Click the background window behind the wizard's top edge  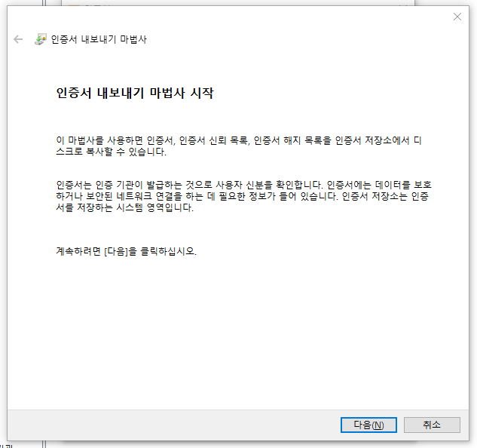[x=226, y=3]
